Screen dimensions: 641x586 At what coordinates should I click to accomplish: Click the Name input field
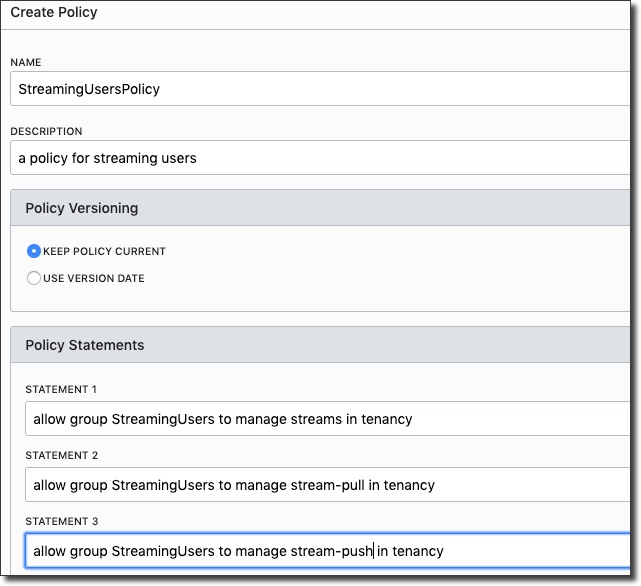[320, 89]
